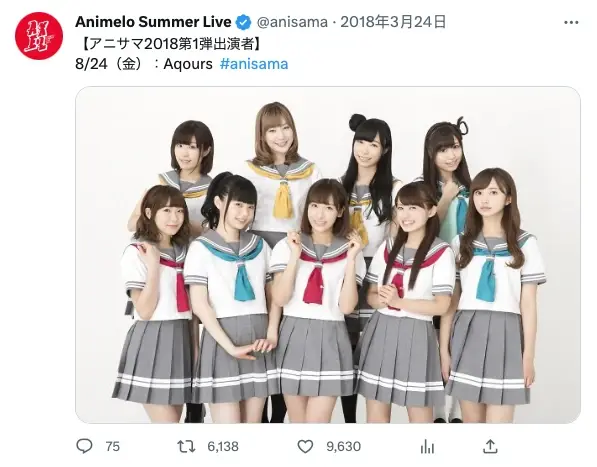Open the #anisama hashtag link
The width and height of the screenshot is (597, 467).
254,64
